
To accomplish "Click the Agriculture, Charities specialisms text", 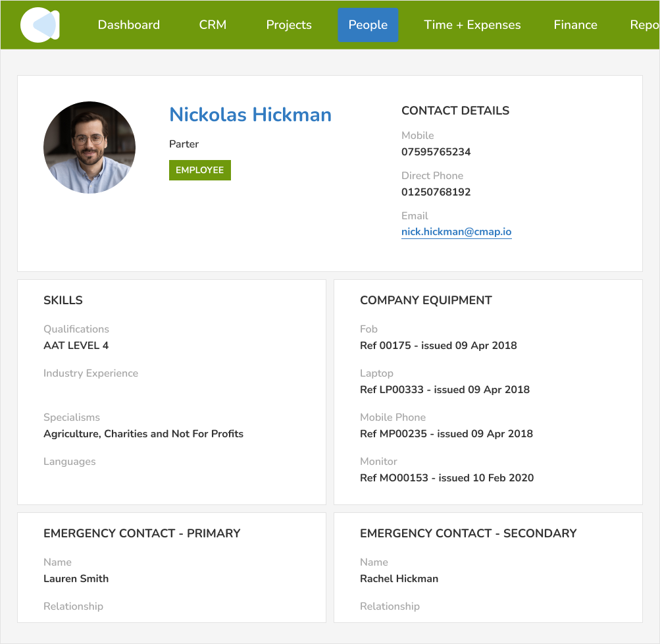I will tap(143, 434).
